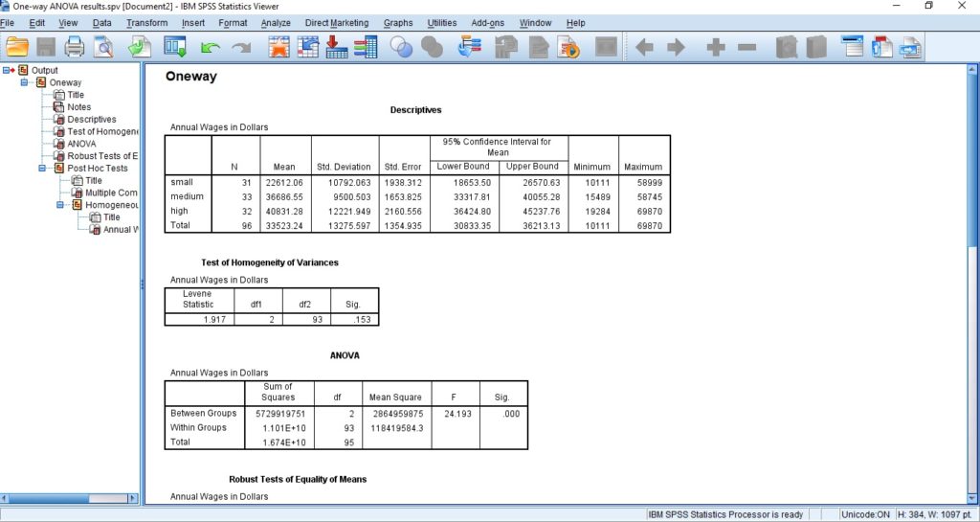Click the blue overlapping circles icon
Image resolution: width=980 pixels, height=522 pixels.
click(401, 47)
